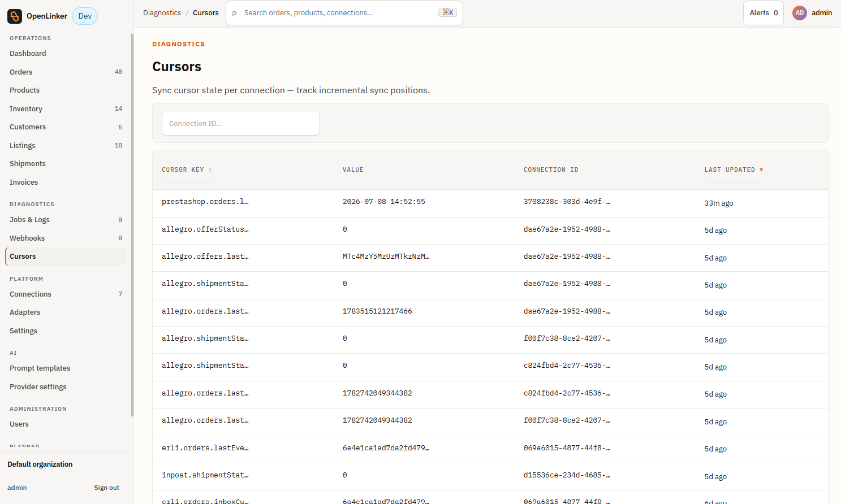Open the admin user menu
The image size is (841, 504).
point(812,13)
